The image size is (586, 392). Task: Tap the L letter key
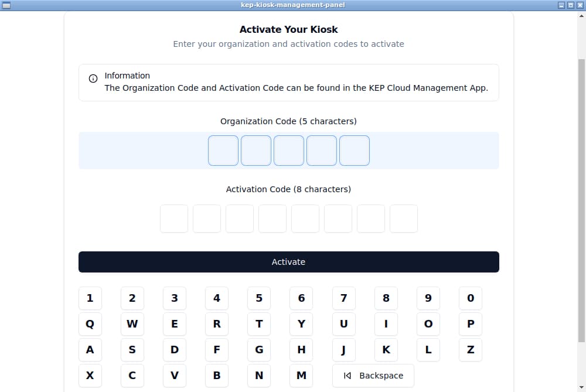coord(428,350)
